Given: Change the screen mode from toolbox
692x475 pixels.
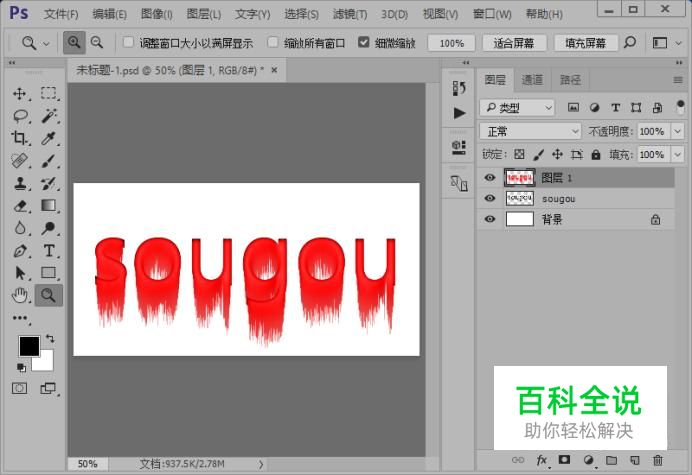Looking at the screenshot, I should pyautogui.click(x=48, y=388).
